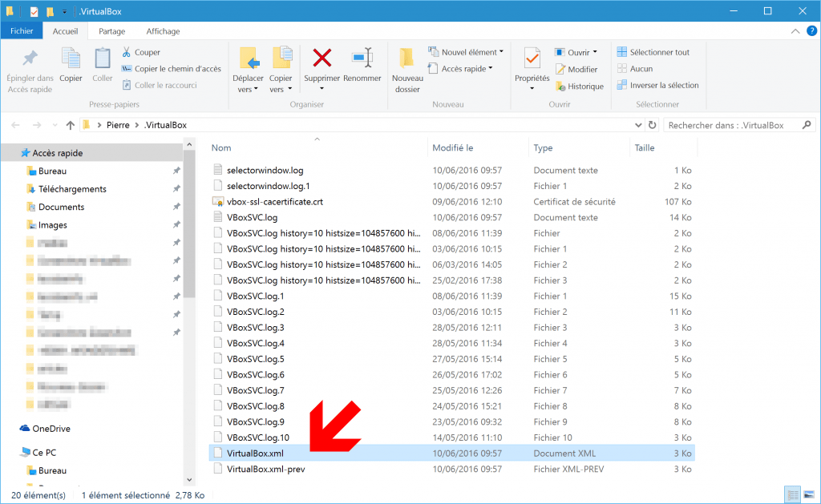
Task: Switch to details view icon
Action: coord(793,494)
